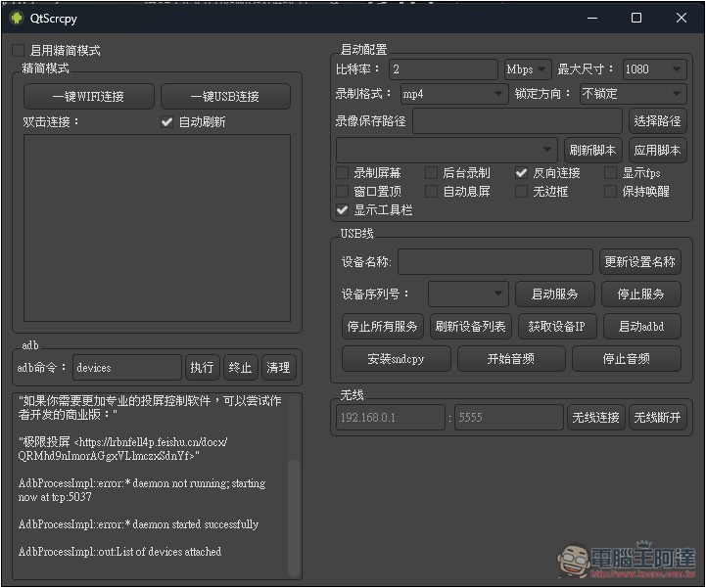Expand the script selection dropdown
Screen dimensions: 706x588
(x=447, y=150)
